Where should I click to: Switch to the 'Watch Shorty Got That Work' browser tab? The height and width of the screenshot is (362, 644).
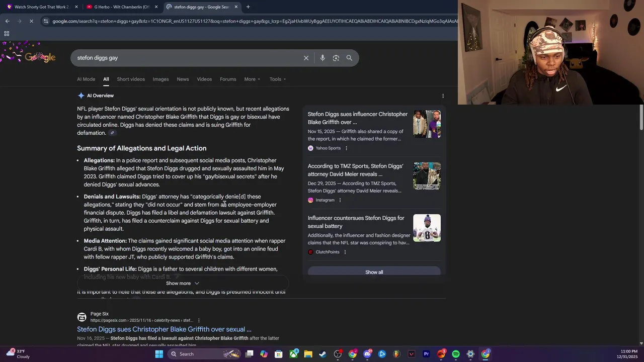(x=42, y=7)
